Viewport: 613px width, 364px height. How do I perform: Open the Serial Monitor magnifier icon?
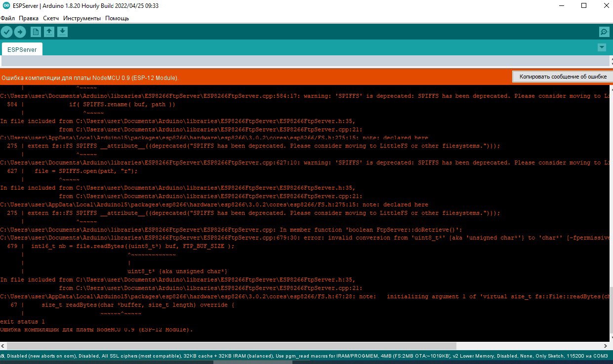tap(604, 32)
